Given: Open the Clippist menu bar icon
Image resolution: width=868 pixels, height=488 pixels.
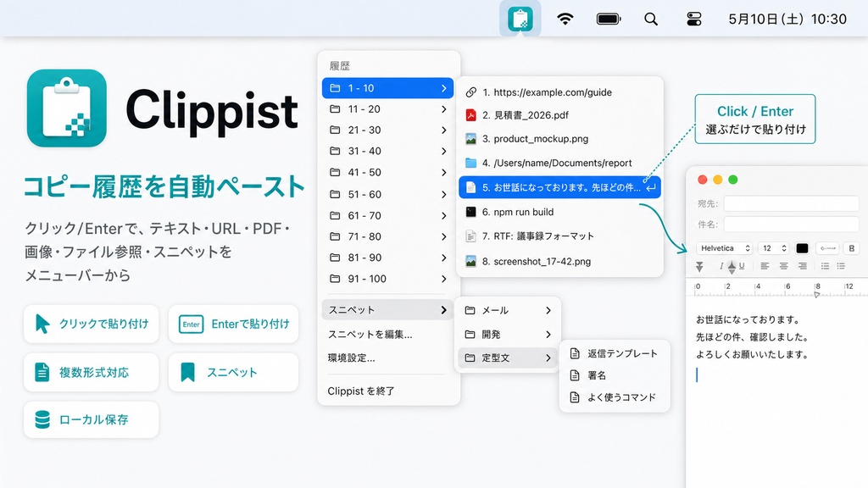Looking at the screenshot, I should point(520,19).
